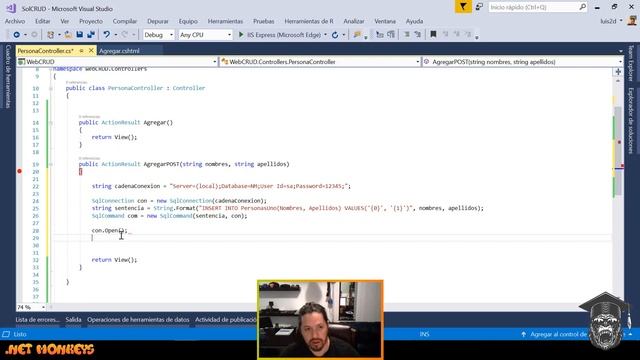Click the Save All icon
The image size is (640, 360).
coord(91,35)
